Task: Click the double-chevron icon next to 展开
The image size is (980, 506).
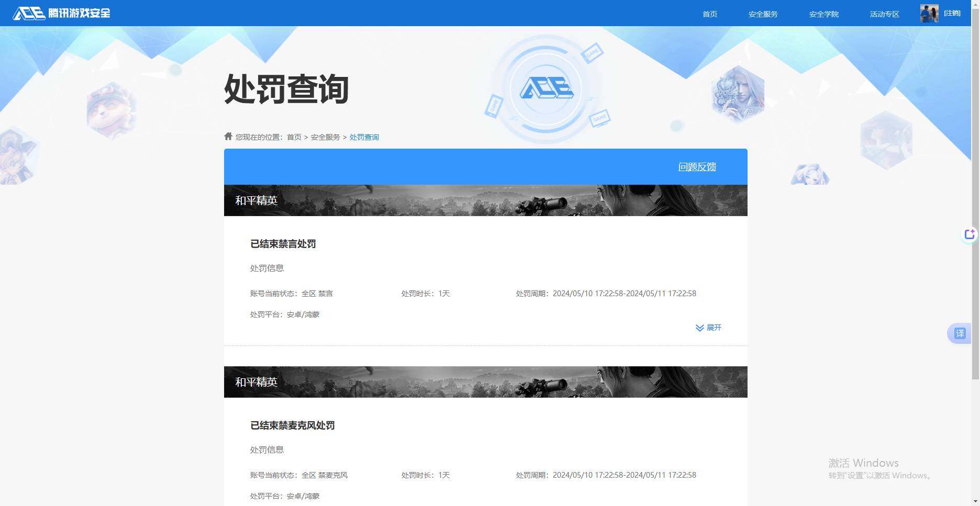Action: pos(699,328)
